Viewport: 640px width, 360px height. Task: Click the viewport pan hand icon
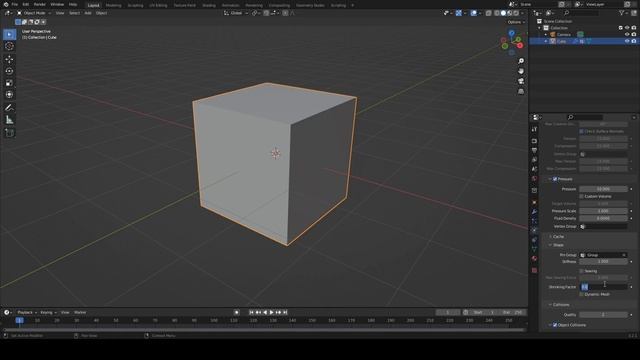[x=521, y=71]
